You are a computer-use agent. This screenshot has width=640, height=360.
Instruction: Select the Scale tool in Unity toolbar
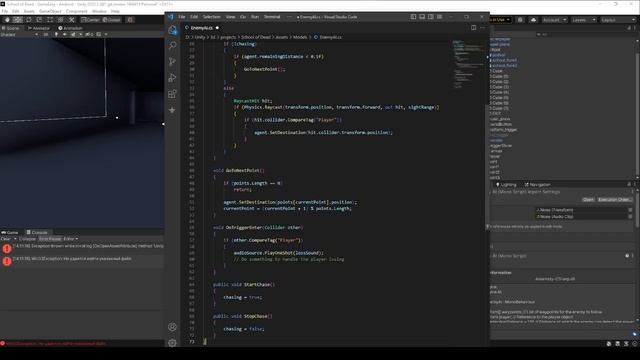pyautogui.click(x=39, y=20)
